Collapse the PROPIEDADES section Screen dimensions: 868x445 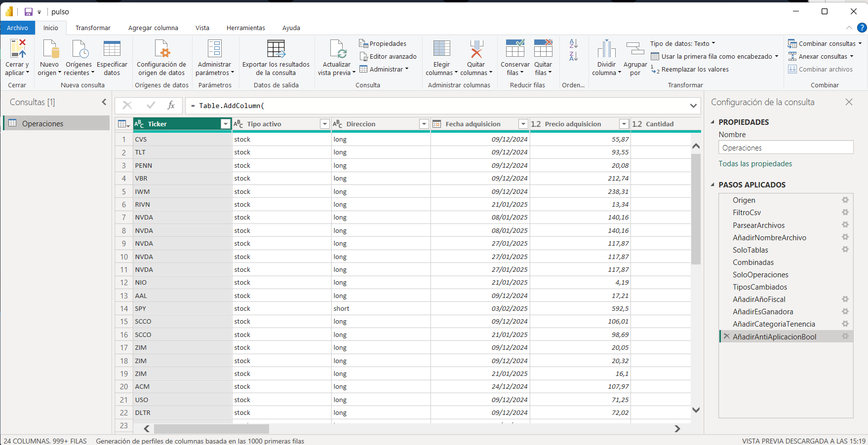pos(712,122)
